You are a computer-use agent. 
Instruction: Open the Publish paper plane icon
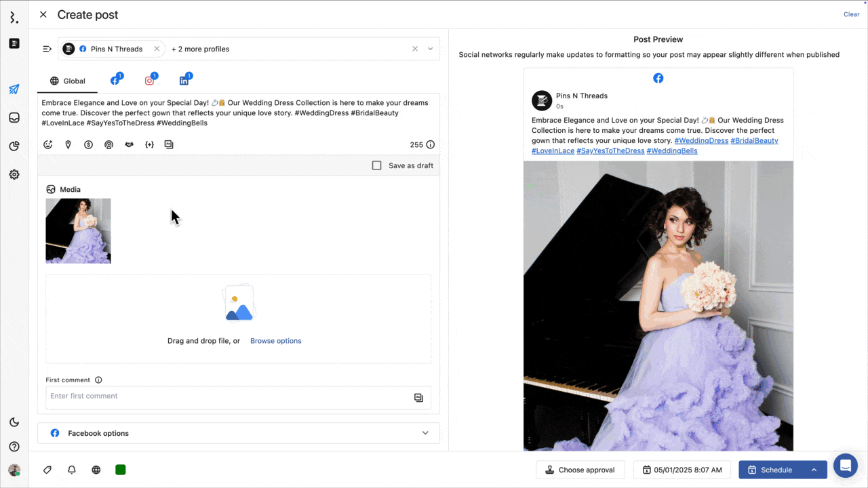point(14,89)
